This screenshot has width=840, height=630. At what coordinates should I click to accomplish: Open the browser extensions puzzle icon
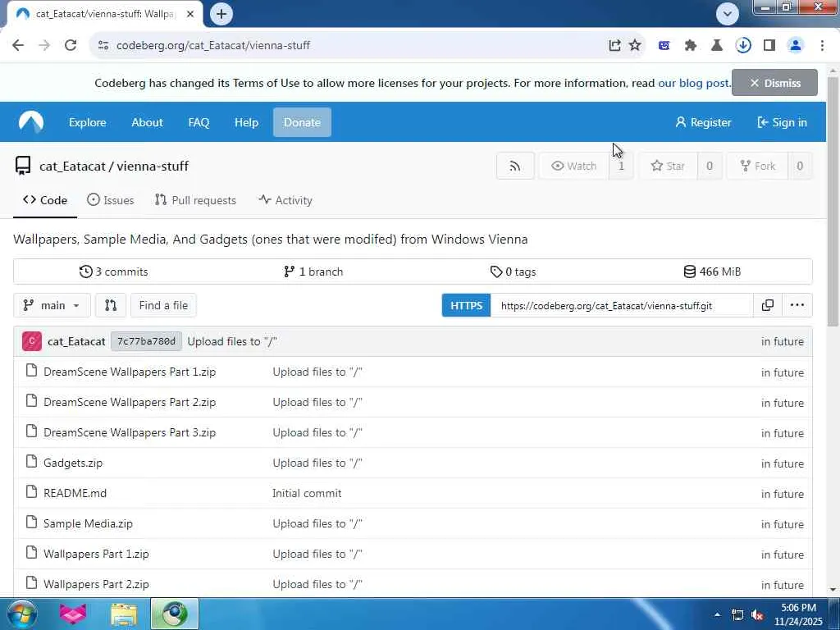coord(691,46)
